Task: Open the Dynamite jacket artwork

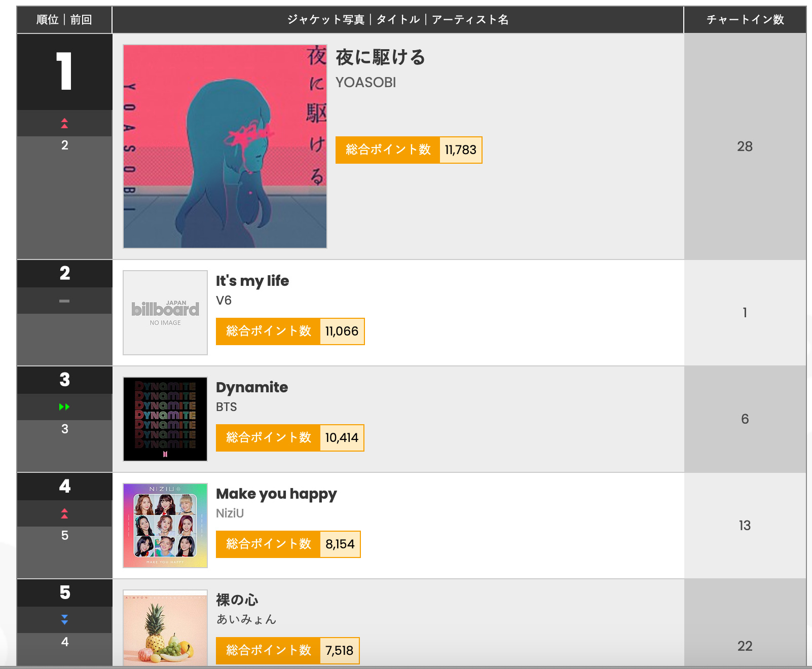Action: 165,419
